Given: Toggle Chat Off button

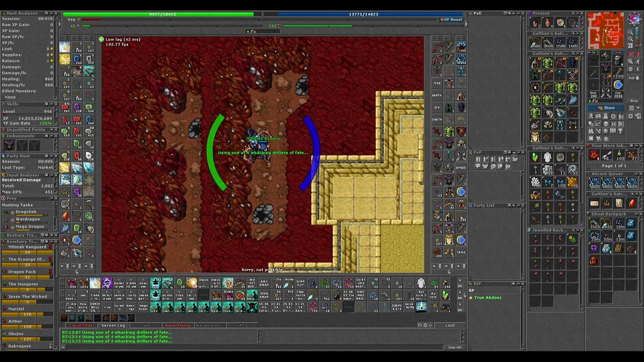Looking at the screenshot, I should point(454,347).
